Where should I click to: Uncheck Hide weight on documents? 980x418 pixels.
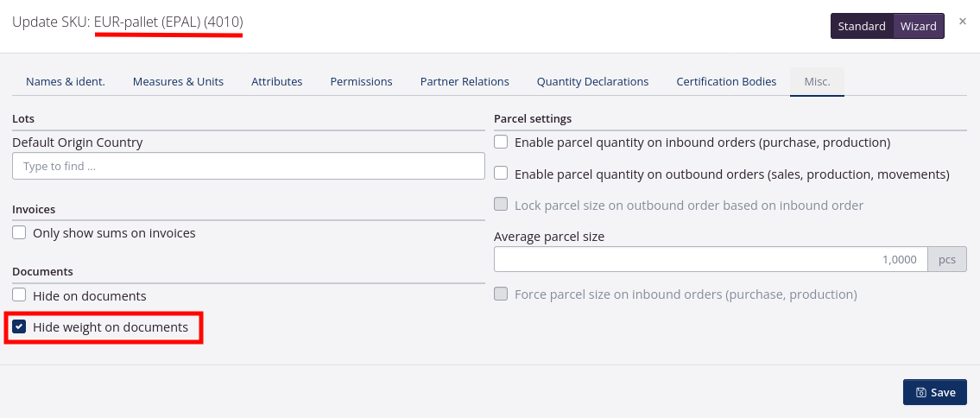coord(19,327)
